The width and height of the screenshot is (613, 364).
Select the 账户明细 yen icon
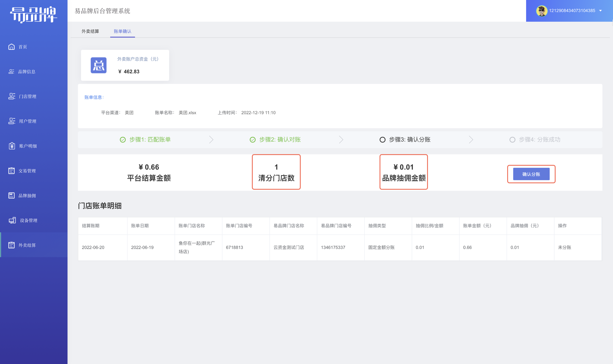pyautogui.click(x=12, y=146)
